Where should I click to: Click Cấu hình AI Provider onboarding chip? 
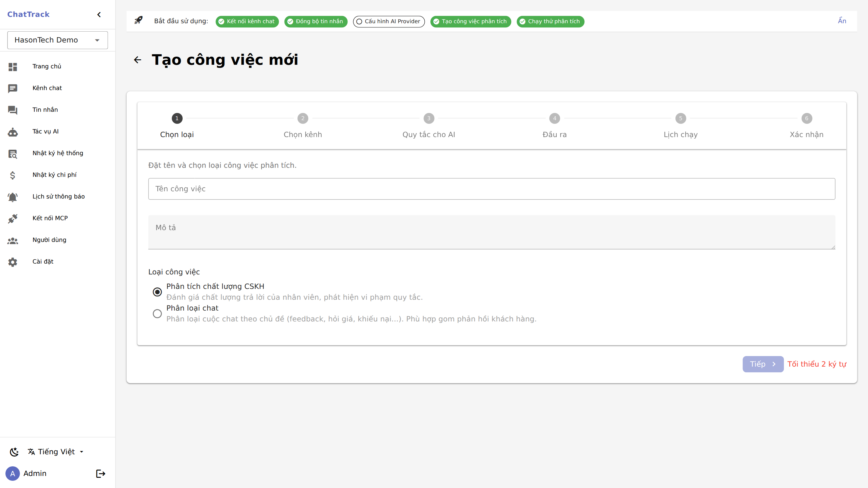388,22
